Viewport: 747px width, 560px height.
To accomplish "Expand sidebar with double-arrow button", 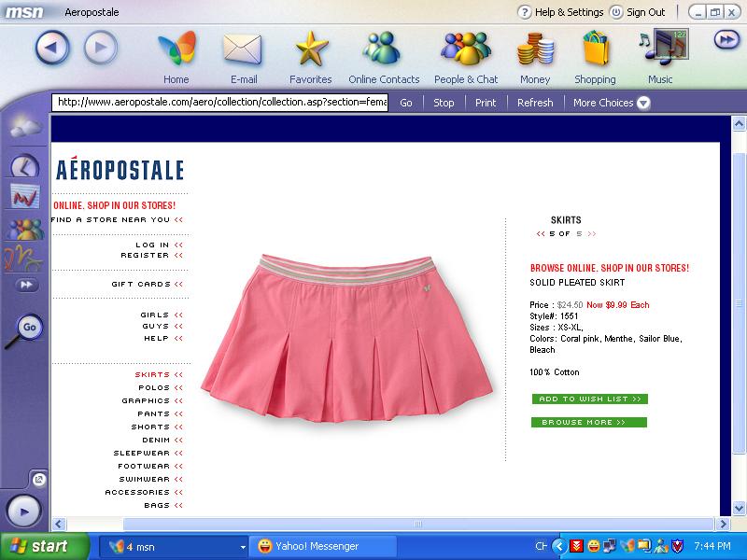I will (27, 285).
